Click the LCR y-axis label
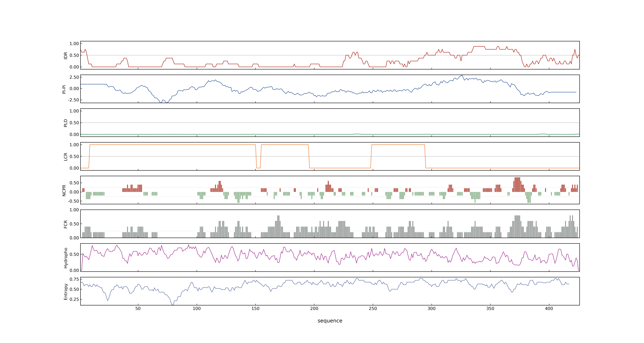This screenshot has height=343, width=644. click(66, 157)
